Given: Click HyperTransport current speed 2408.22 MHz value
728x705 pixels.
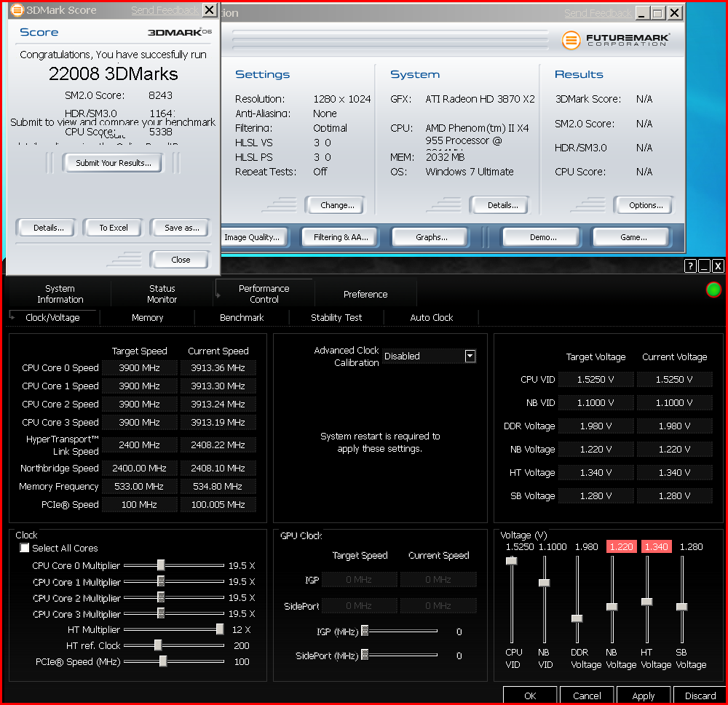Looking at the screenshot, I should [218, 445].
